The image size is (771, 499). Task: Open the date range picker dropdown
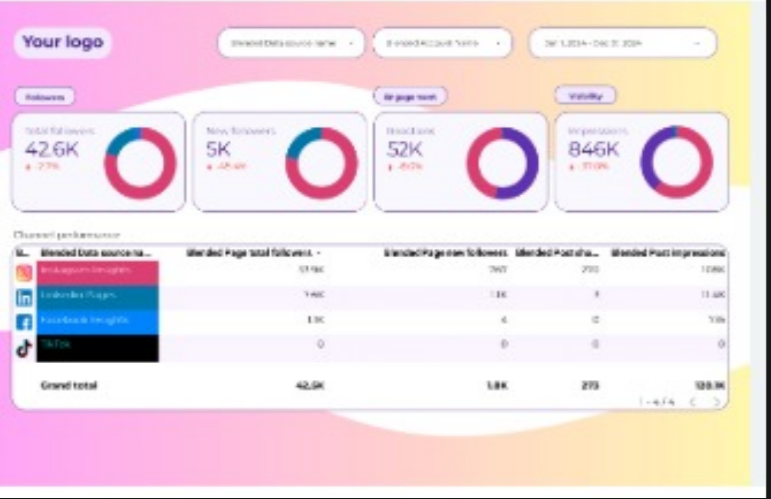click(x=623, y=43)
